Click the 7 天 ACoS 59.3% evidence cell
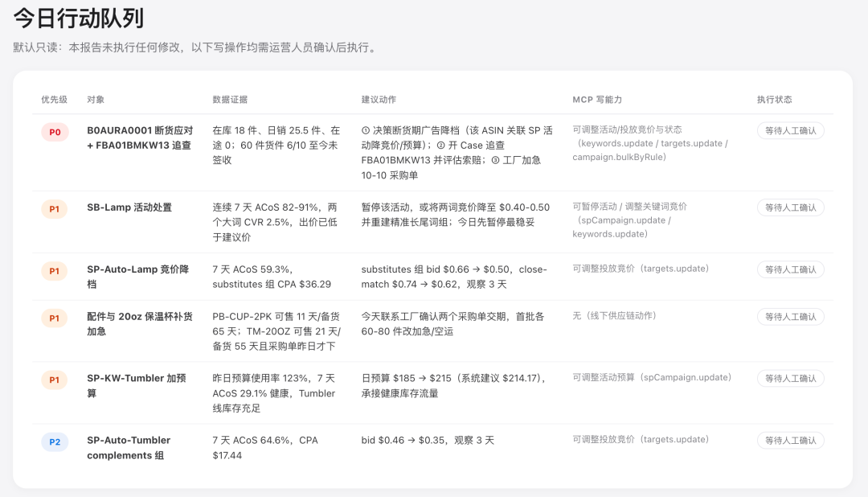 [x=272, y=277]
